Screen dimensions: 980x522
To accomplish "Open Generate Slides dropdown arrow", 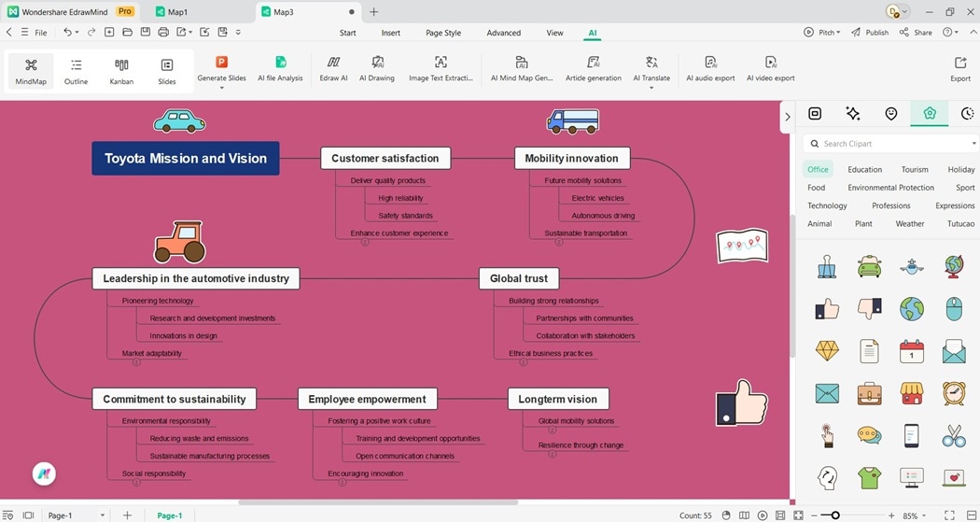I will pyautogui.click(x=221, y=88).
